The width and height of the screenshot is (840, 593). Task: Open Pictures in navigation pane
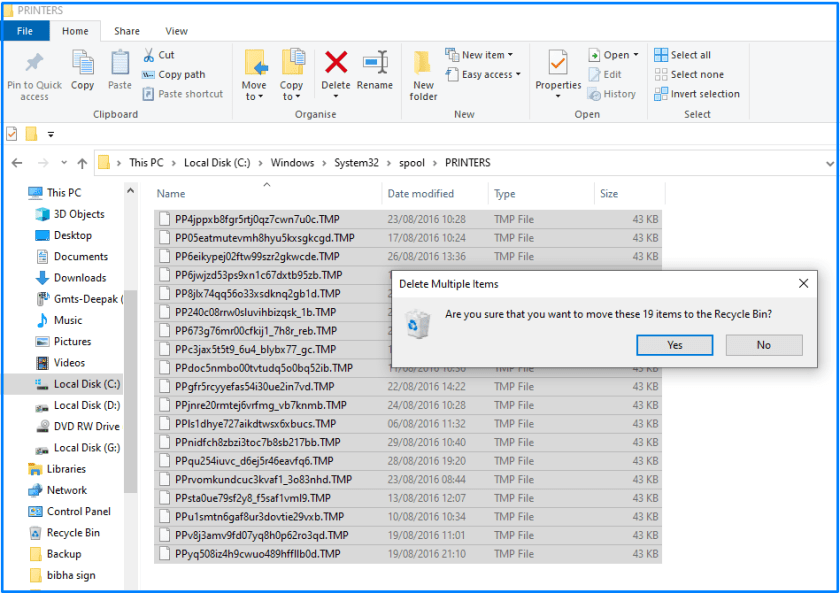(63, 341)
